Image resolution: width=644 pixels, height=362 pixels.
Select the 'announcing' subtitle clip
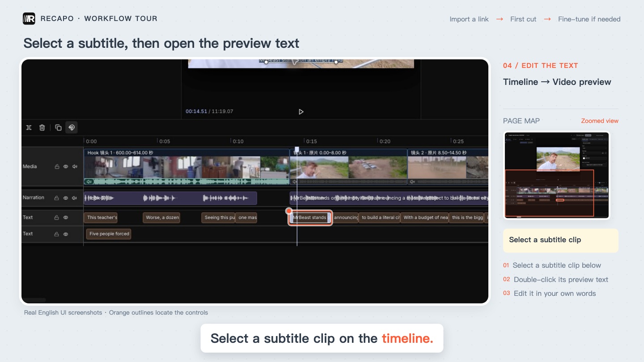coord(345,218)
